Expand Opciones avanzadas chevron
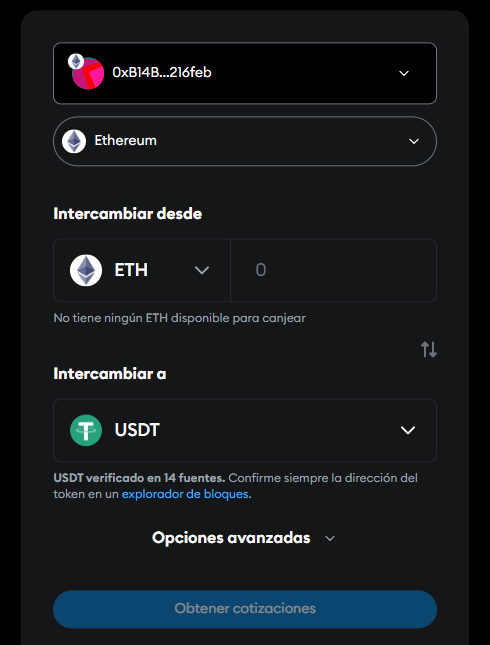Screen dimensions: 490x645 tap(330, 538)
